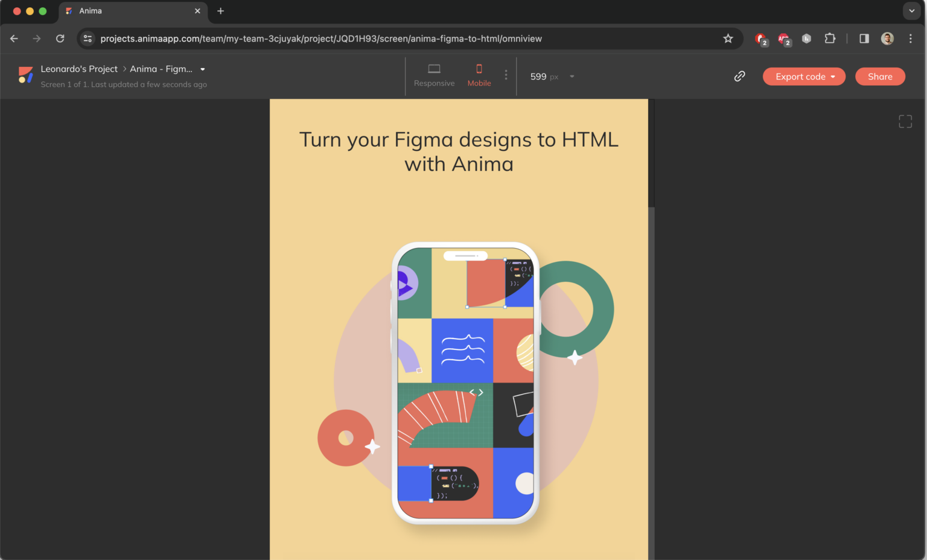Screen dimensions: 927x560
Task: Click the Share button
Action: coord(880,76)
